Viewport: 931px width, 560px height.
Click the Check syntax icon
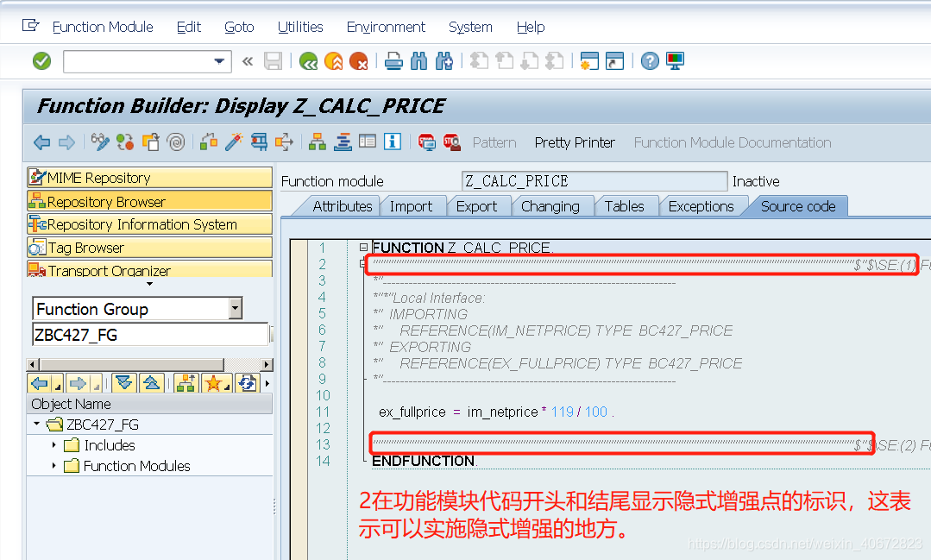[209, 142]
